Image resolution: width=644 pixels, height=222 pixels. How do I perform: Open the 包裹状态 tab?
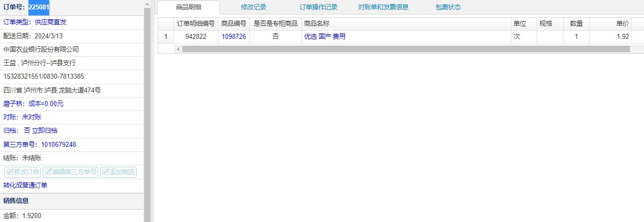click(448, 7)
